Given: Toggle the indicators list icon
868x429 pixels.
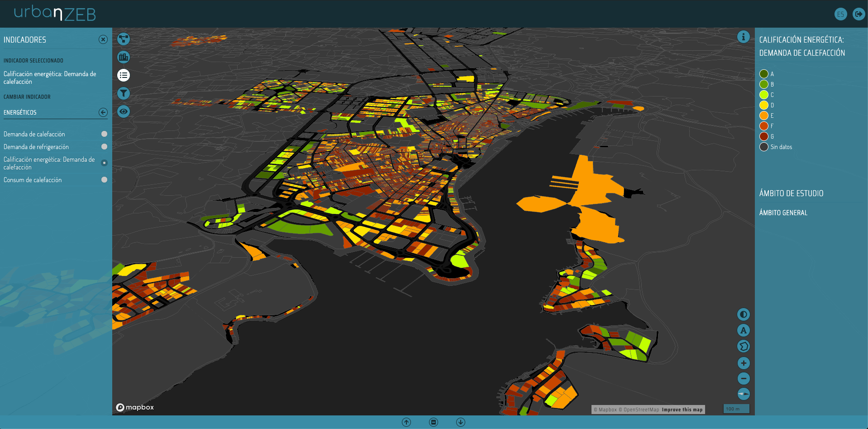Looking at the screenshot, I should (x=124, y=75).
